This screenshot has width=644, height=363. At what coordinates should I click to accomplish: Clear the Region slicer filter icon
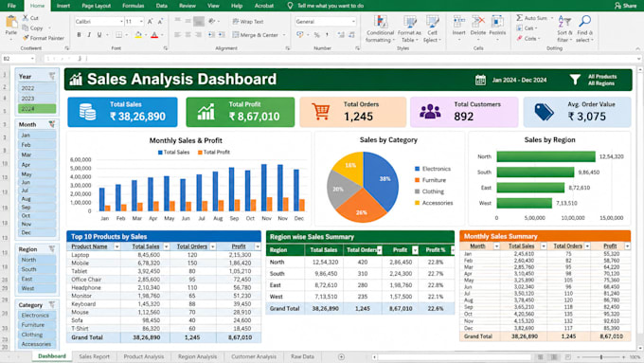point(52,248)
